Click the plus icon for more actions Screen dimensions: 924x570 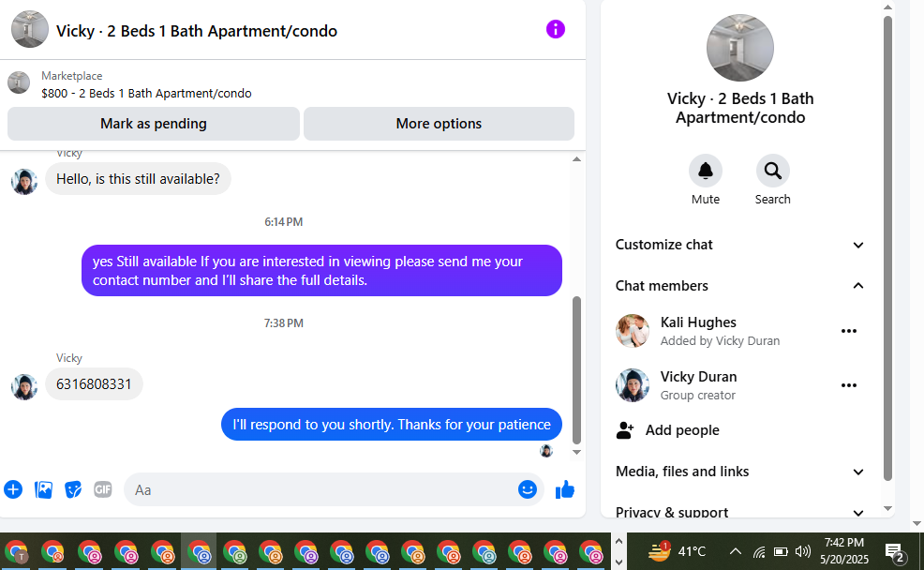click(x=13, y=489)
